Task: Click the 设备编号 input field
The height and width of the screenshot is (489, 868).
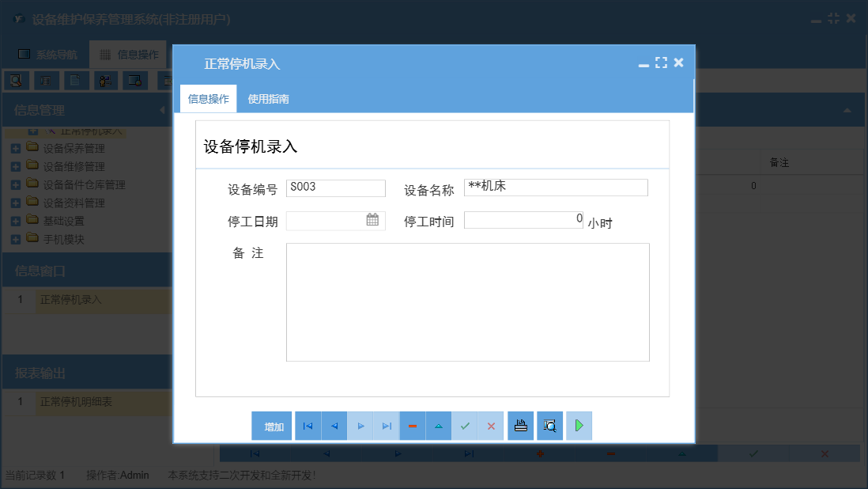Action: pos(335,188)
